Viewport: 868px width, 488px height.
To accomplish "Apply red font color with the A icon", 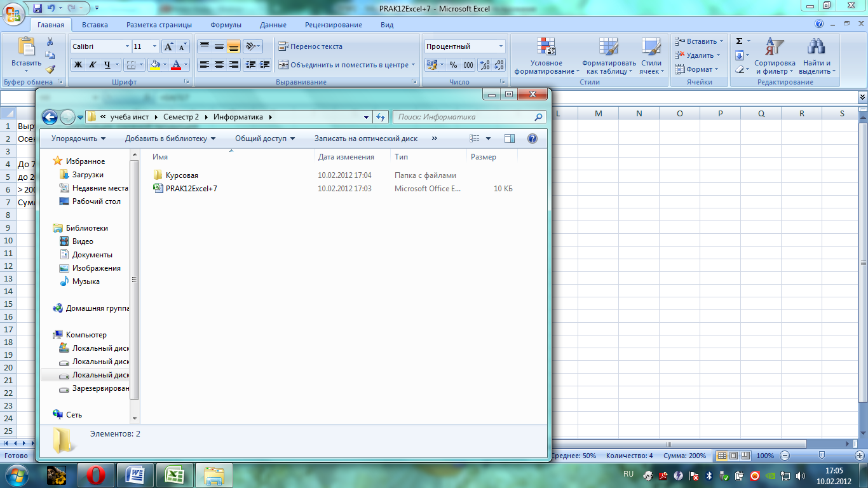I will (x=176, y=65).
